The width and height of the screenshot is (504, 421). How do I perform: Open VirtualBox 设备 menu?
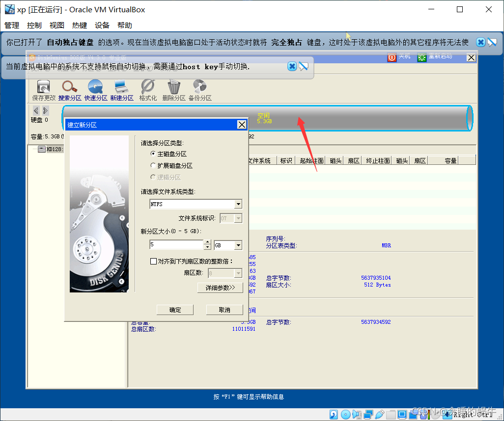102,26
